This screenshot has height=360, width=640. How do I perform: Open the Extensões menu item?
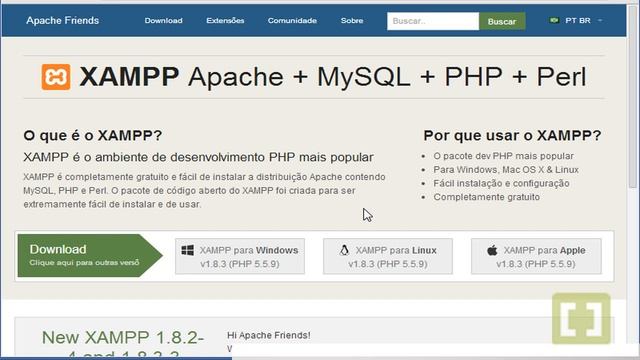(x=225, y=20)
